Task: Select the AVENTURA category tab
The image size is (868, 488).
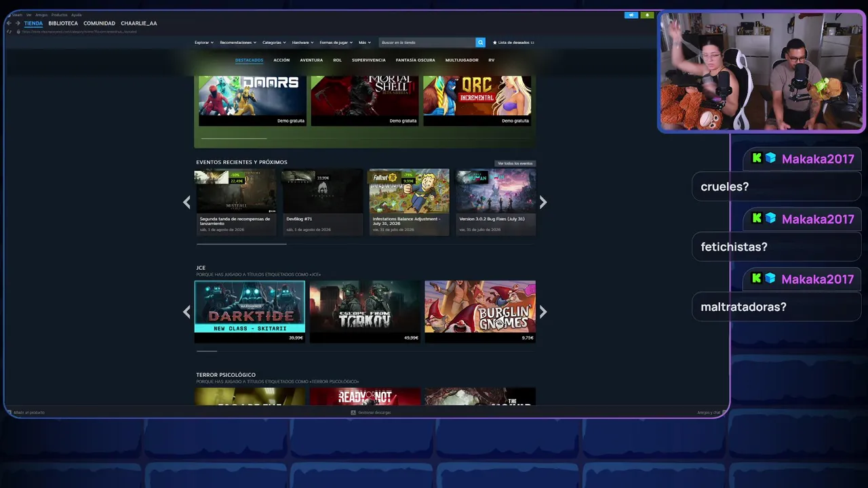Action: [311, 60]
